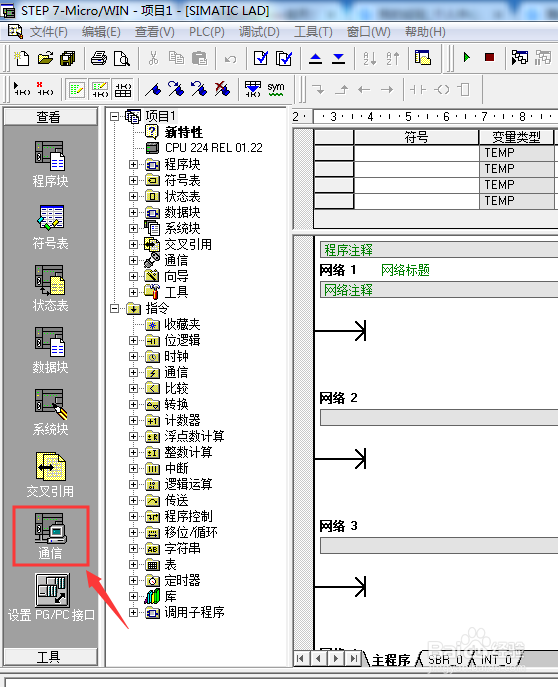Image resolution: width=558 pixels, height=687 pixels.
Task: Open 设置 PG/PC 接口 in the sidebar
Action: [51, 598]
